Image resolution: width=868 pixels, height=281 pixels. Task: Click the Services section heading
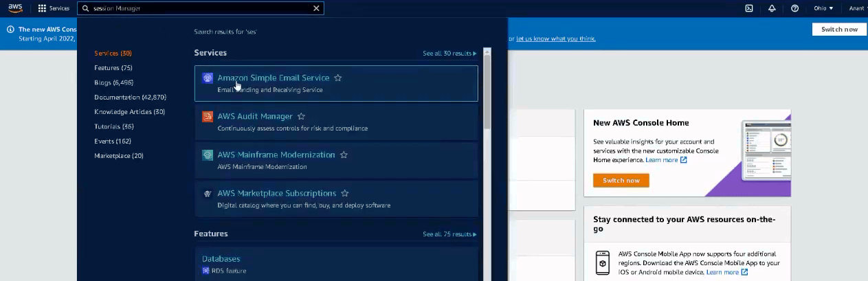(210, 53)
